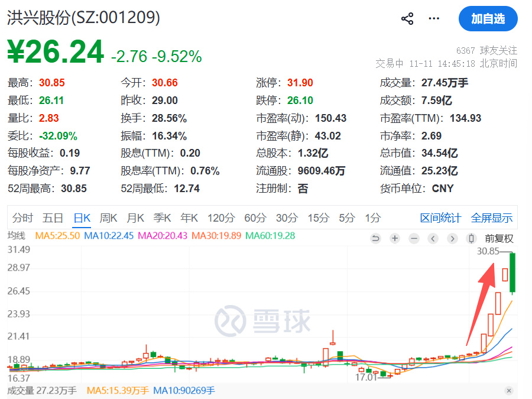Close the volume indicator panel

coord(509,391)
